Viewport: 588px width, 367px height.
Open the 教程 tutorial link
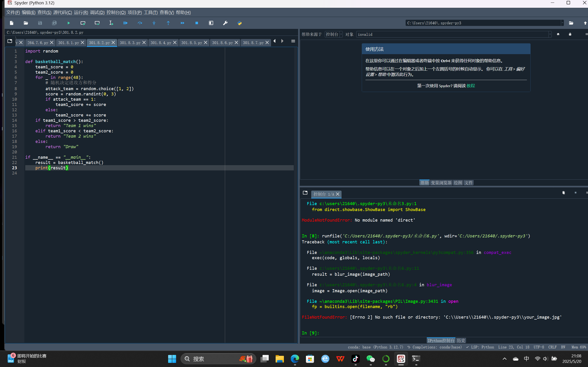tap(471, 86)
